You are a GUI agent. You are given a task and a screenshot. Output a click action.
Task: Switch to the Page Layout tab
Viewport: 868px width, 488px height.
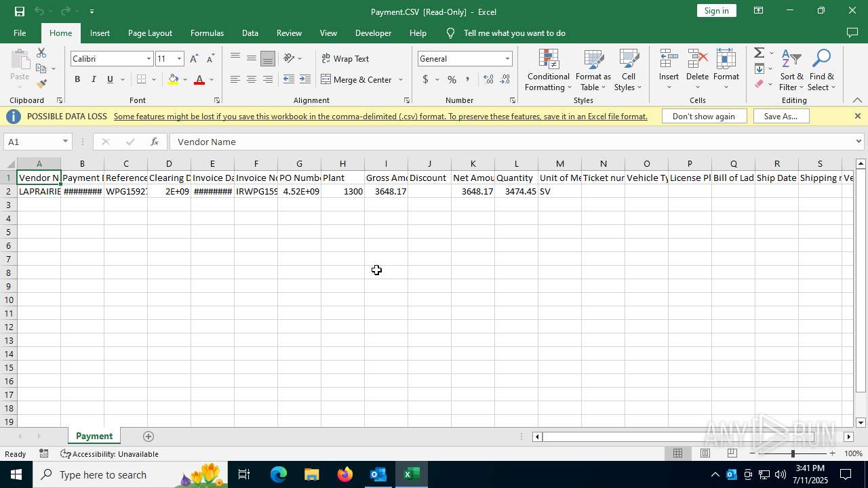coord(150,33)
